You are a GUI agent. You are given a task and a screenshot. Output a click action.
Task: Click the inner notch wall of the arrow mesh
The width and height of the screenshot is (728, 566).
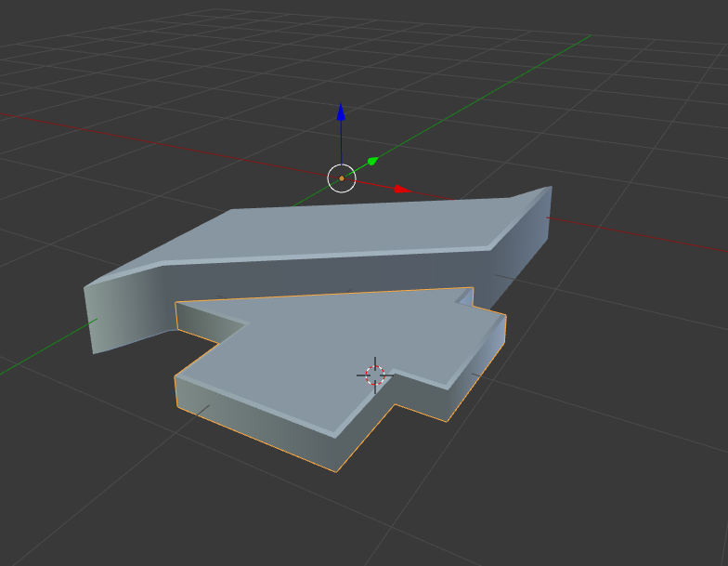point(211,322)
